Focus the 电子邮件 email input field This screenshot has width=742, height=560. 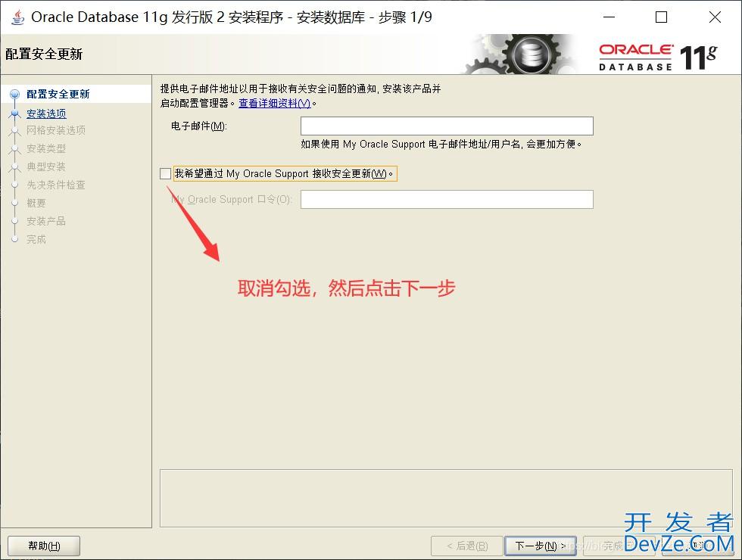click(x=447, y=126)
